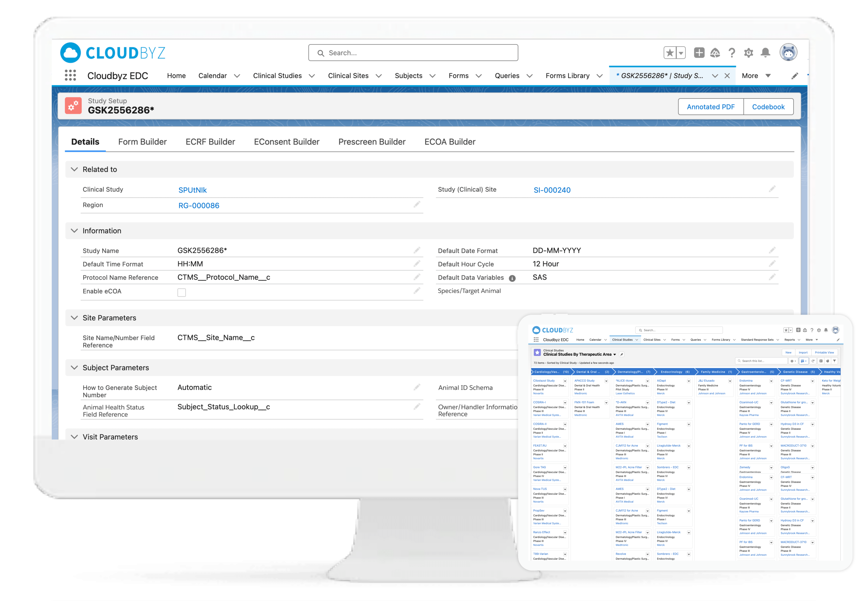Click the info icon beside Default Data Variables
868x601 pixels.
512,278
